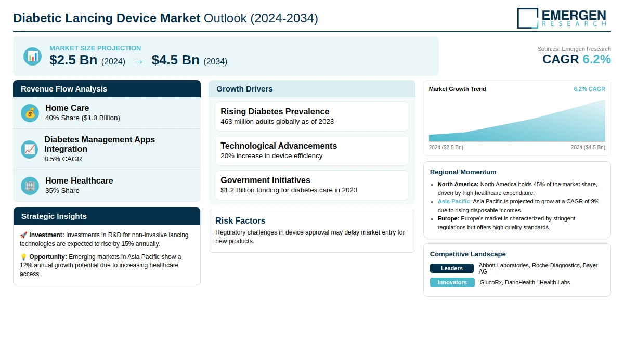
Task: Select the Leaders badge
Action: (x=451, y=268)
